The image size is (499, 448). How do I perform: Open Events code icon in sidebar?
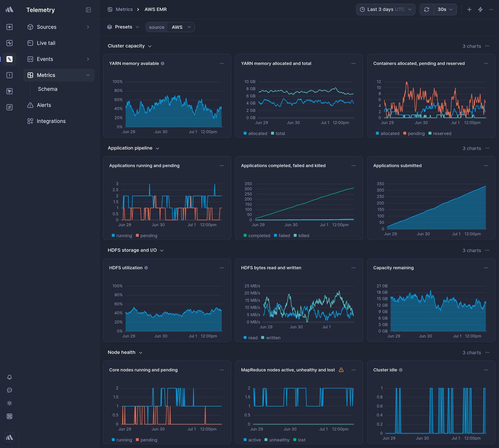coord(30,59)
